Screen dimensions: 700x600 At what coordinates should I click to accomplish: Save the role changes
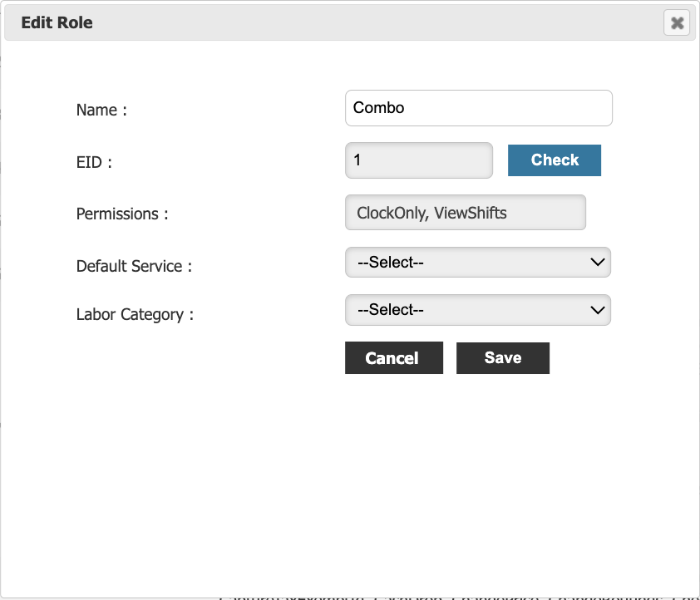pos(503,358)
